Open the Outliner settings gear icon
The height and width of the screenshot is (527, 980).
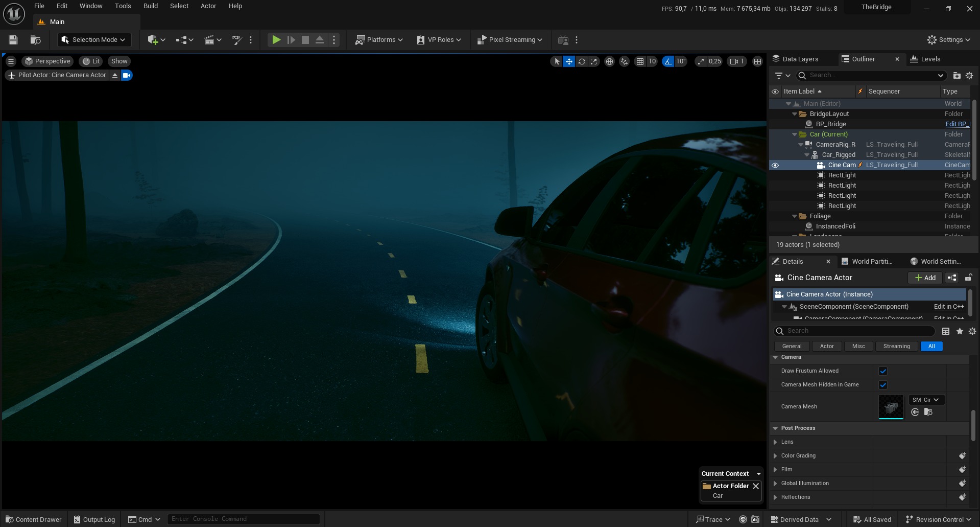pos(969,76)
